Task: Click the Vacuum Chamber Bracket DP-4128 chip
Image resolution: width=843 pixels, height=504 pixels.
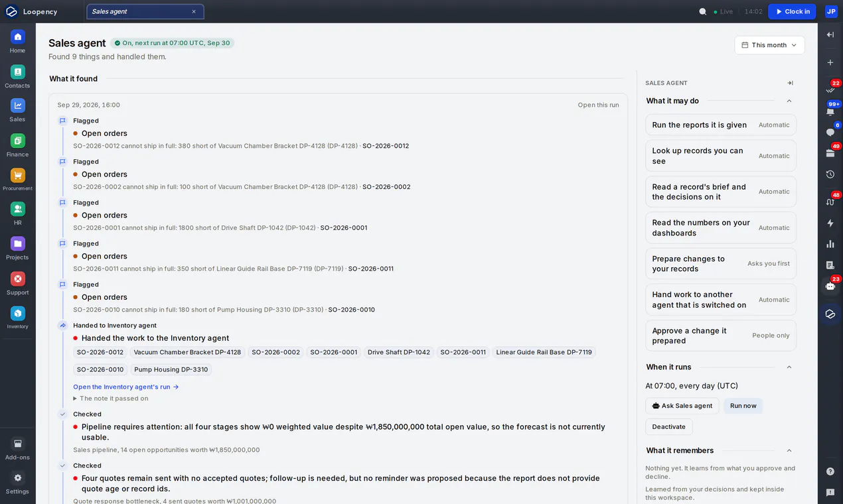Action: (x=187, y=352)
